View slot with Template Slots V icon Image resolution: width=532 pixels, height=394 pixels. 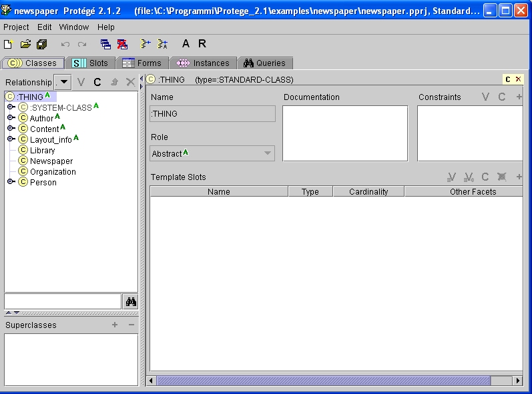point(452,177)
